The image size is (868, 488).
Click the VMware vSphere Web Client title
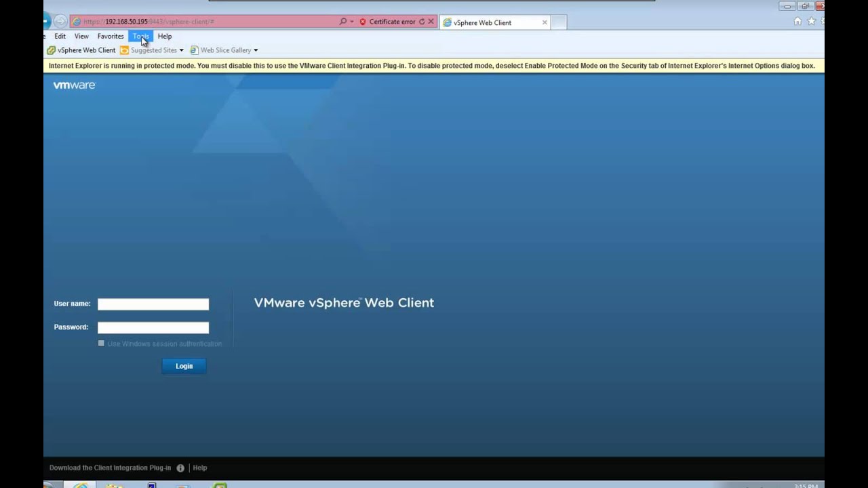[344, 303]
